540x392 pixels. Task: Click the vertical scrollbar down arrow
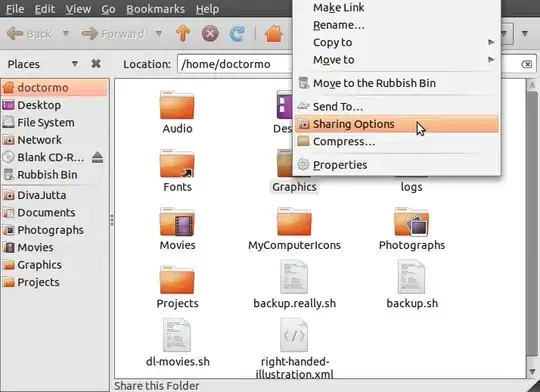[x=532, y=372]
